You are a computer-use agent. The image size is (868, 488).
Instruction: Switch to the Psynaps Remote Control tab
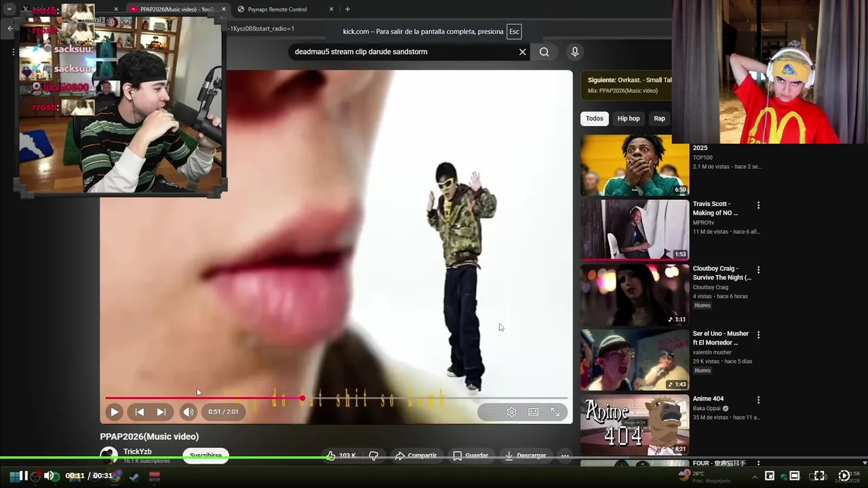[278, 9]
